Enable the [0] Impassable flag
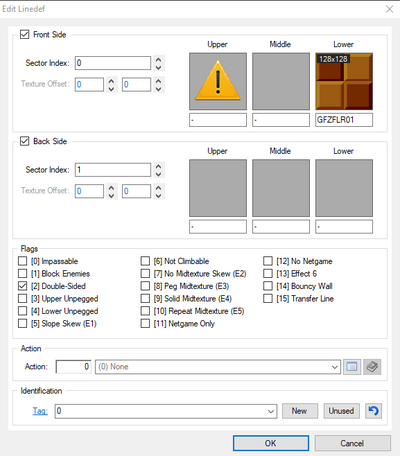400x456 pixels. point(23,261)
